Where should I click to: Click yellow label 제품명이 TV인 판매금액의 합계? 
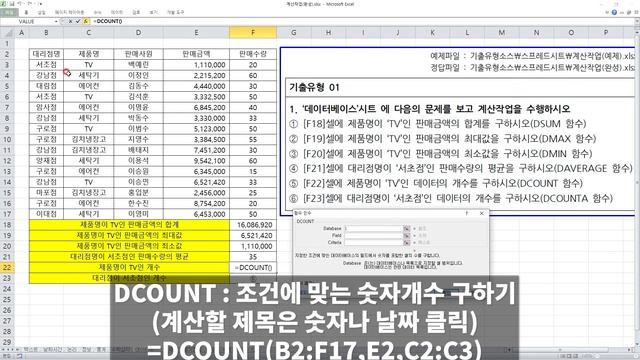pos(129,225)
